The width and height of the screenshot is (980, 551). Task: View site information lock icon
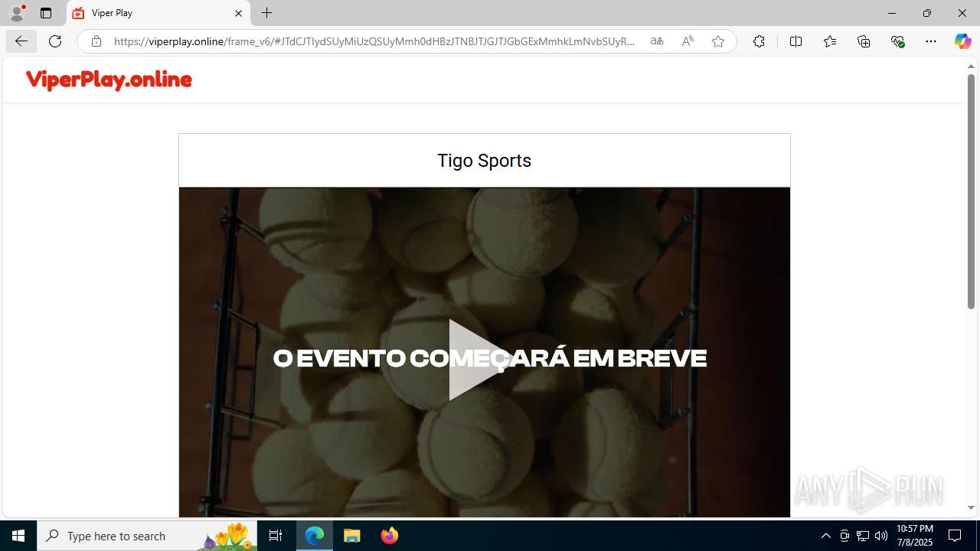click(96, 41)
